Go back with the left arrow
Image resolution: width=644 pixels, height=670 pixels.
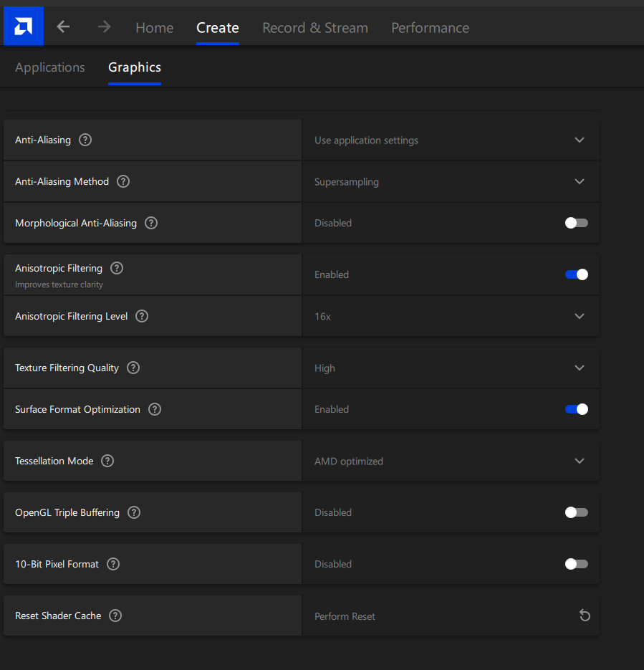63,27
